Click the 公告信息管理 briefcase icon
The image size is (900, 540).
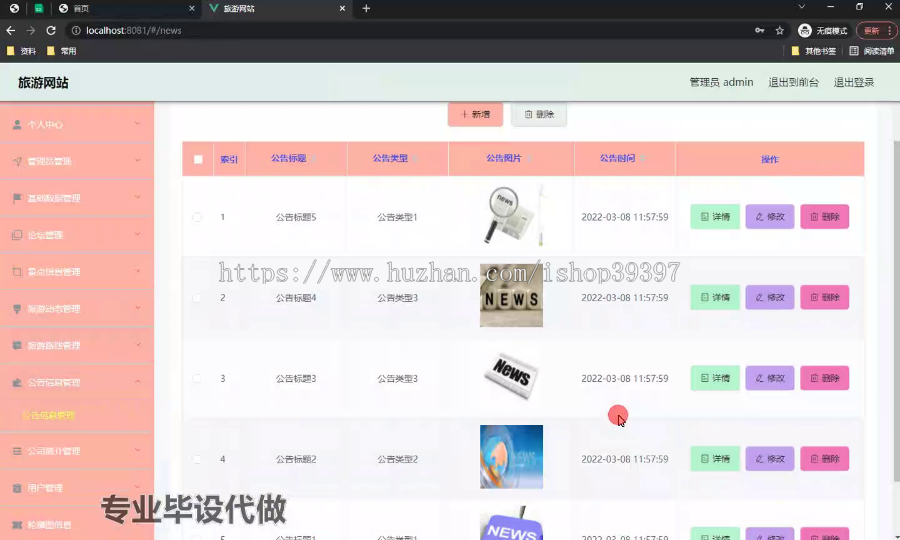[x=17, y=382]
